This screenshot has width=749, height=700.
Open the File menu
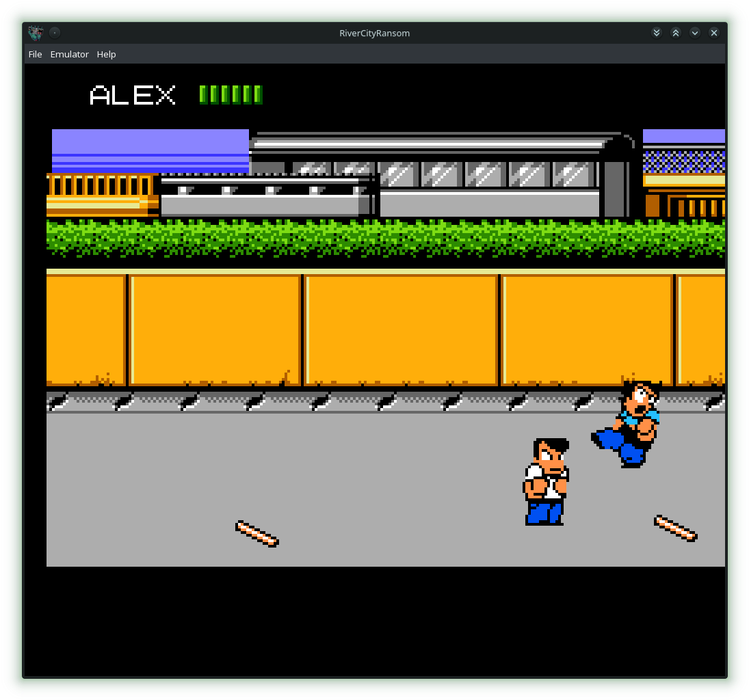[x=35, y=54]
